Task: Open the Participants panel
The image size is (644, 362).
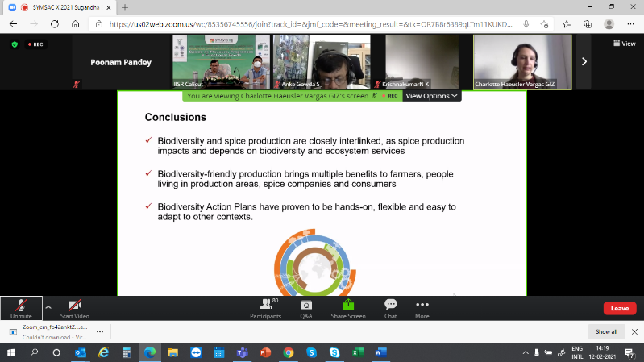Action: 265,308
